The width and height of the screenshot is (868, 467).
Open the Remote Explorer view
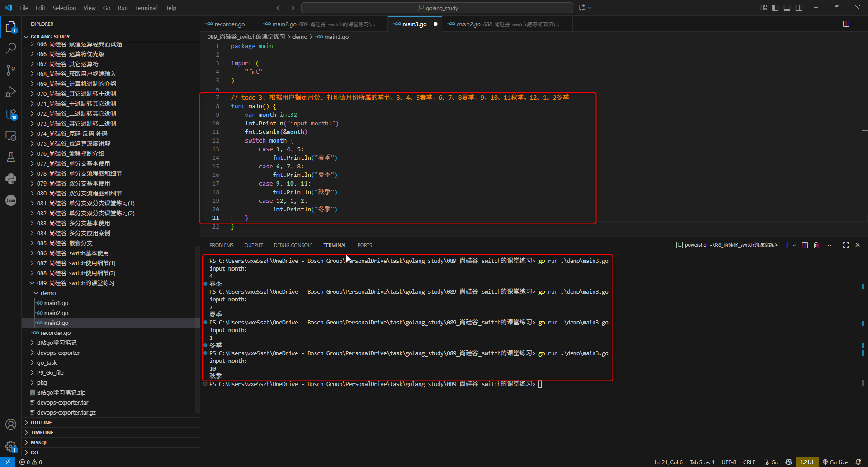[11, 135]
